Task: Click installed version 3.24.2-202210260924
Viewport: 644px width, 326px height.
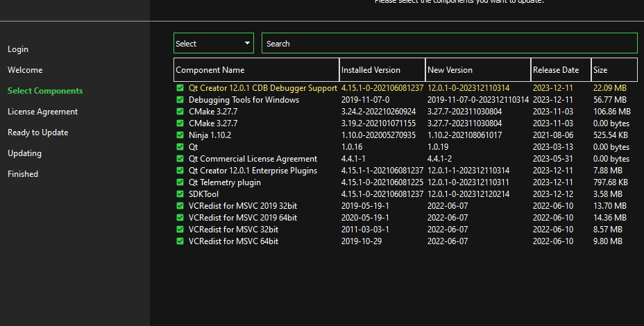Action: (378, 112)
